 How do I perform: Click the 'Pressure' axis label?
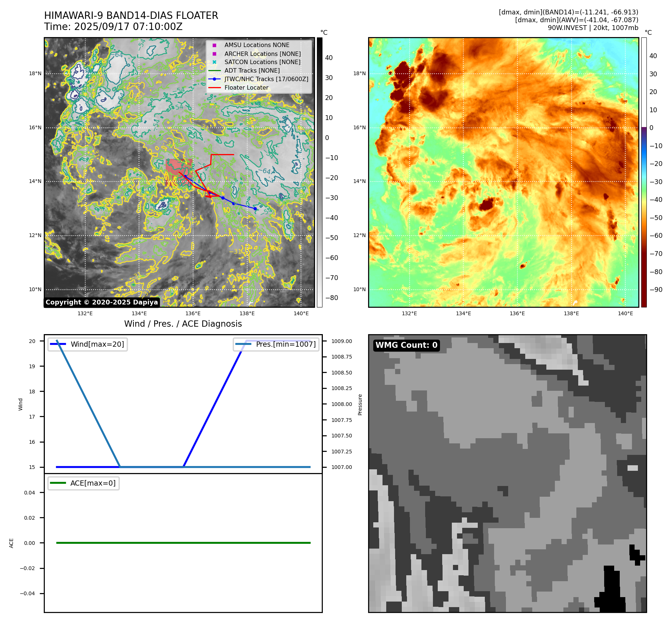pyautogui.click(x=360, y=404)
